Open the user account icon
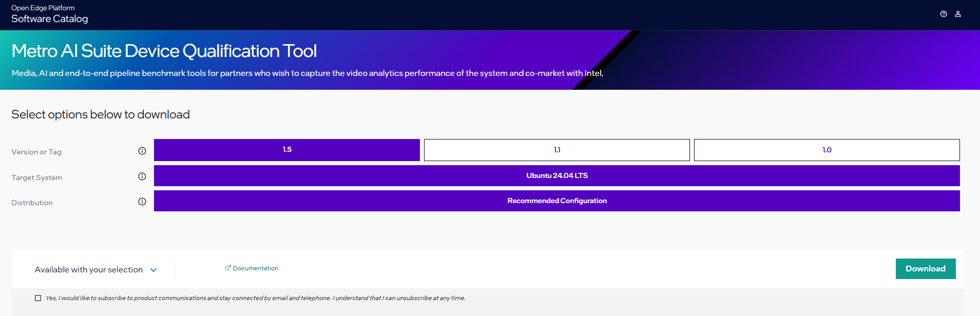 (958, 14)
